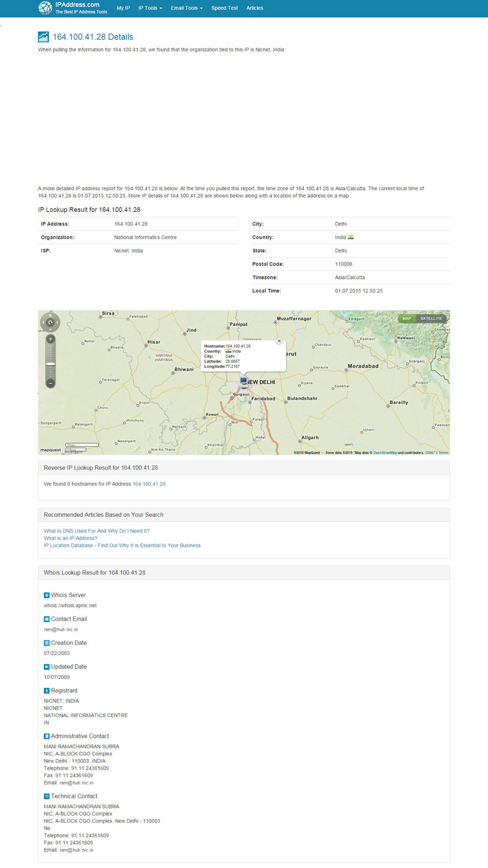
Task: Click the computer marker on New Delhi
Action: (244, 382)
